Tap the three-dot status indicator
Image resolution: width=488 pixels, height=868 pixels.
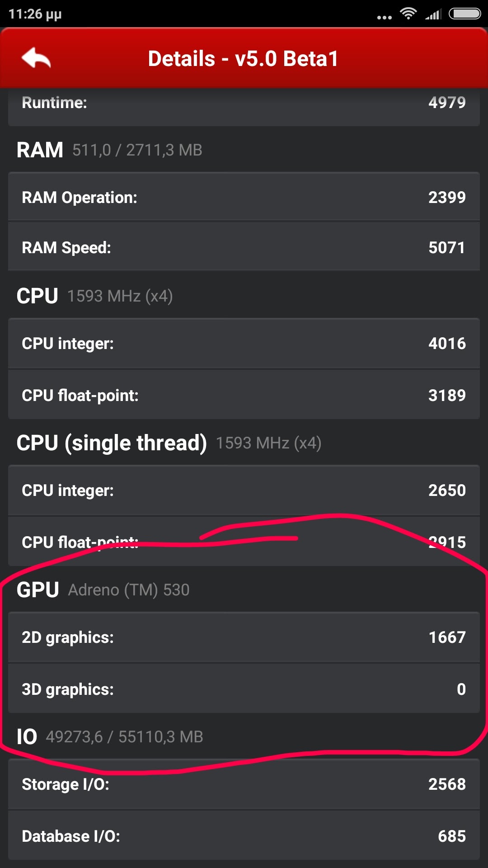click(384, 17)
